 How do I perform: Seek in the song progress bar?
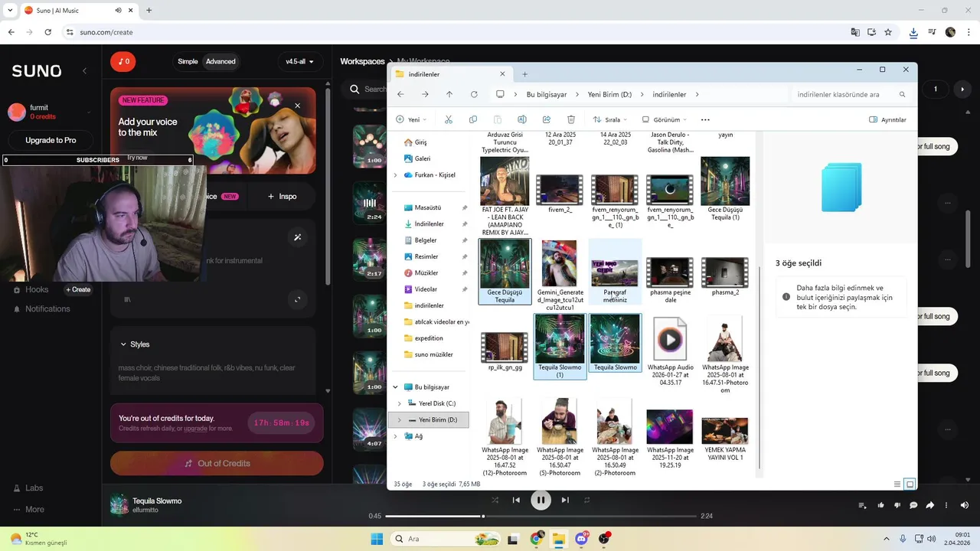541,516
